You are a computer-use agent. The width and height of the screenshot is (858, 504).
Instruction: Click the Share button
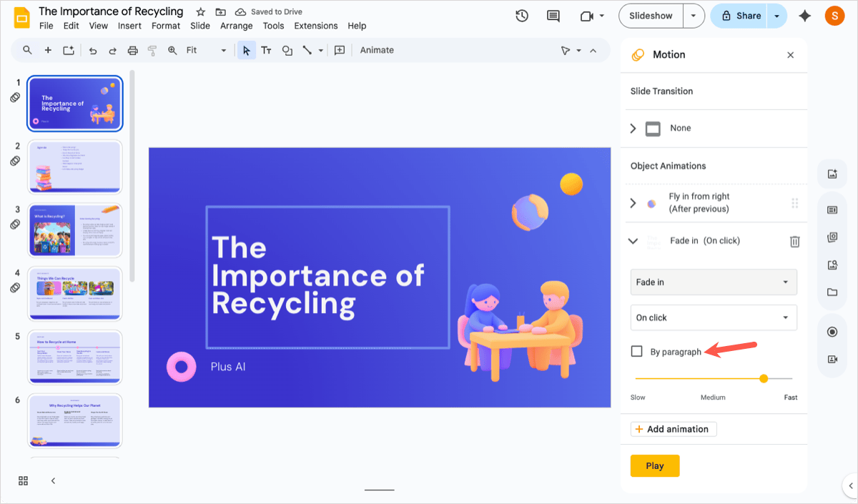click(x=739, y=16)
